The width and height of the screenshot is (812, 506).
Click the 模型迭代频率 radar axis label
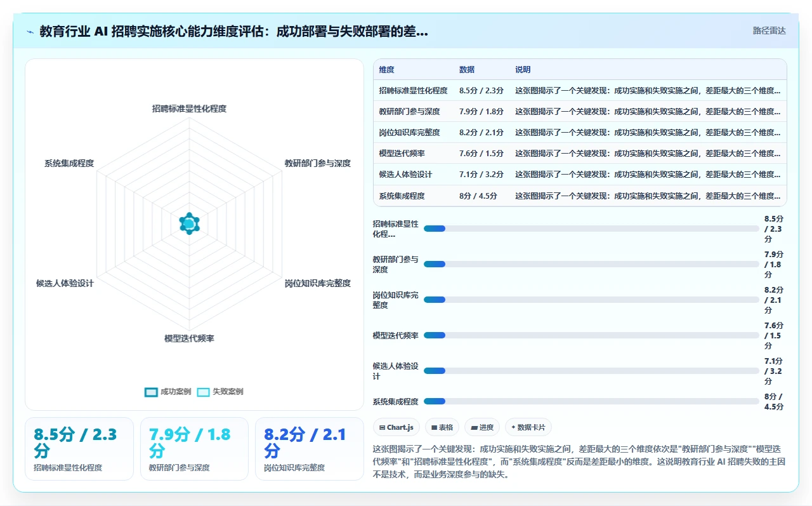tap(189, 338)
